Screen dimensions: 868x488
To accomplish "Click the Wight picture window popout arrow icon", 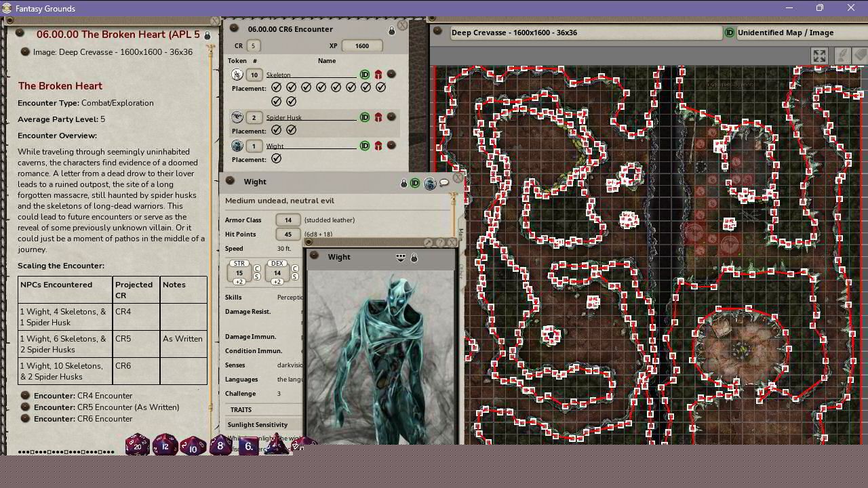I will [x=429, y=243].
